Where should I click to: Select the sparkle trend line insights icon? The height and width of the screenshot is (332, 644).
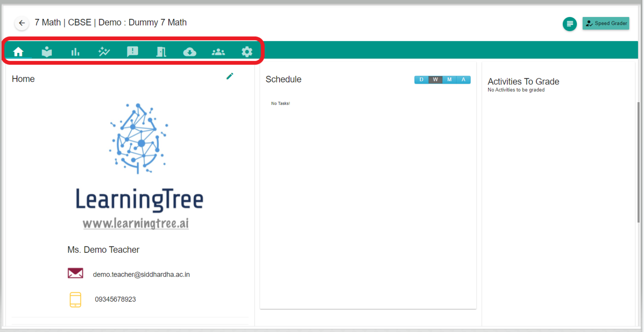click(x=104, y=52)
